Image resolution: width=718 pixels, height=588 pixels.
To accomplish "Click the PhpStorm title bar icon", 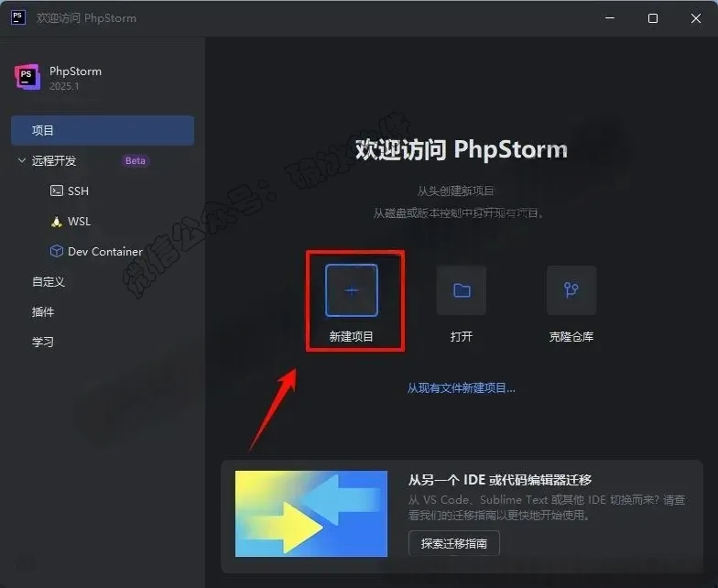I will click(18, 18).
